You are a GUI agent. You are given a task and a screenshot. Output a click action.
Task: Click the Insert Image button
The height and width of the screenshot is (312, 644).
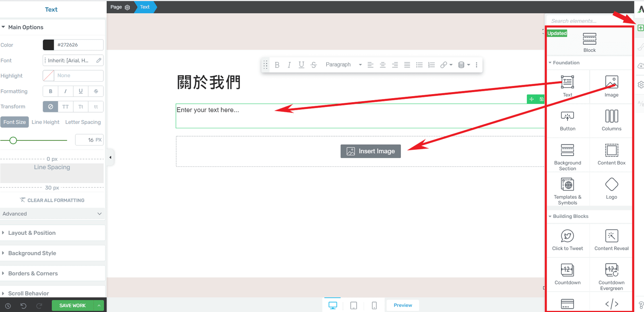[371, 151]
